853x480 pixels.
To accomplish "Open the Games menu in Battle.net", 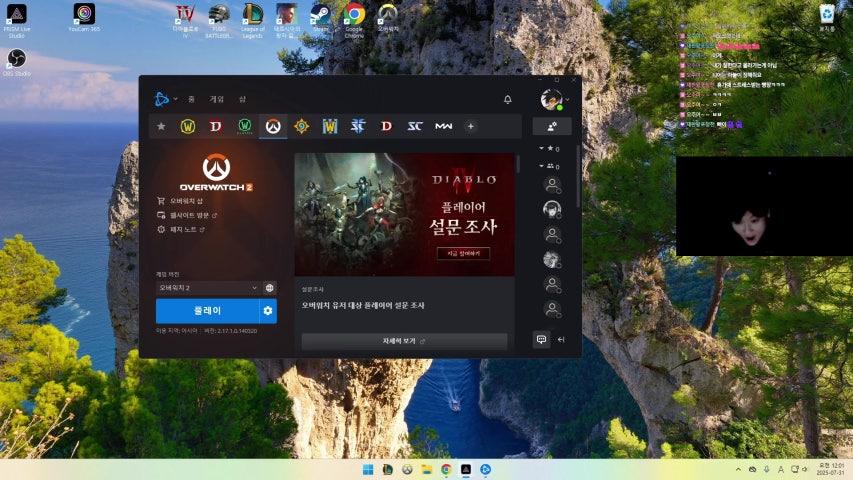I will 217,99.
